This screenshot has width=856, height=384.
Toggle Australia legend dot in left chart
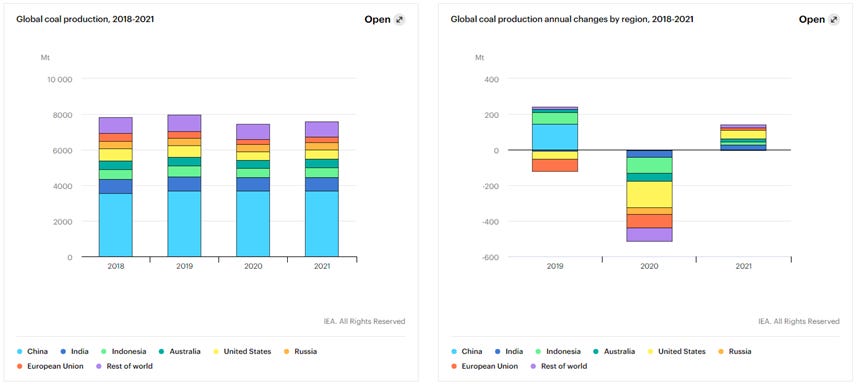(x=162, y=352)
